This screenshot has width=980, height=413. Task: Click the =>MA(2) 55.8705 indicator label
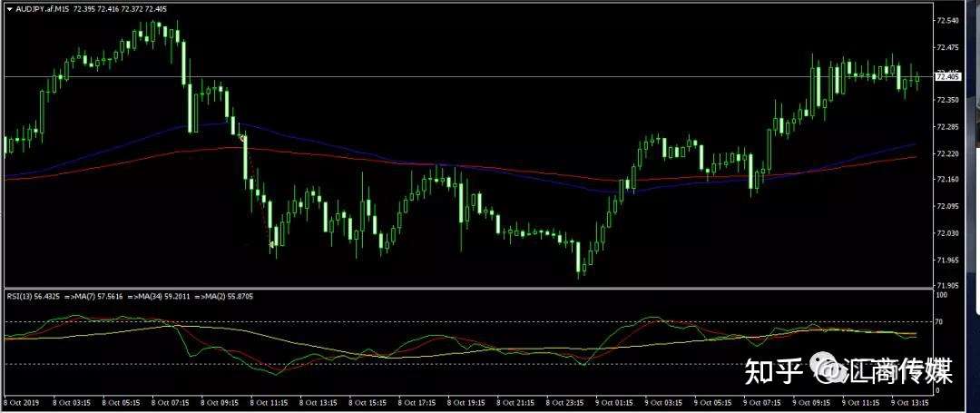(x=224, y=296)
